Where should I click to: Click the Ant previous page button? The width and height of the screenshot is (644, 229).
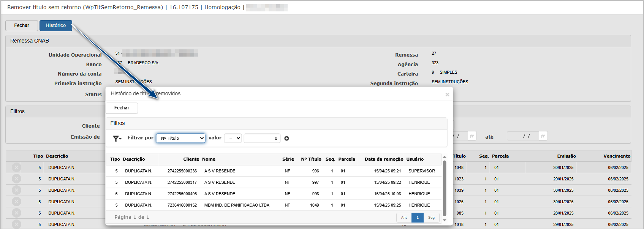pyautogui.click(x=404, y=218)
